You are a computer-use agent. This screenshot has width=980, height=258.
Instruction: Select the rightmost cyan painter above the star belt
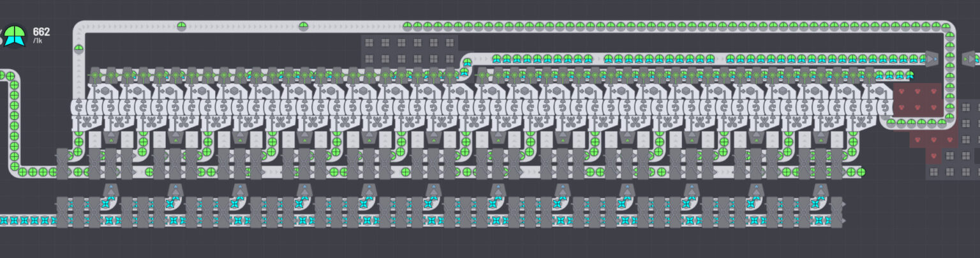[x=820, y=190]
